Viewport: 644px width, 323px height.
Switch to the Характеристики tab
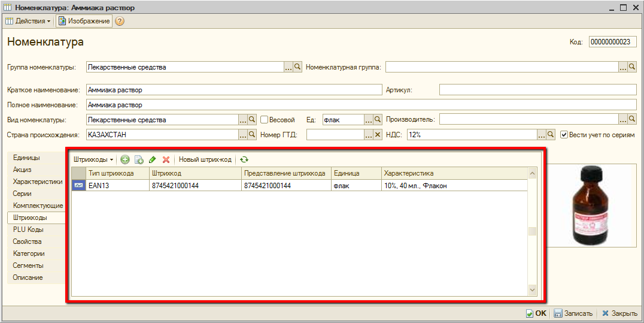tap(37, 182)
